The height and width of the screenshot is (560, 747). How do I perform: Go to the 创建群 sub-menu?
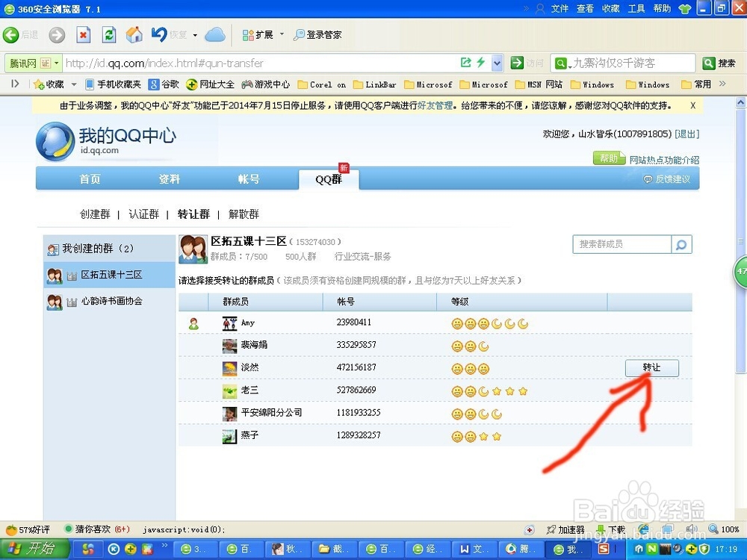[95, 214]
